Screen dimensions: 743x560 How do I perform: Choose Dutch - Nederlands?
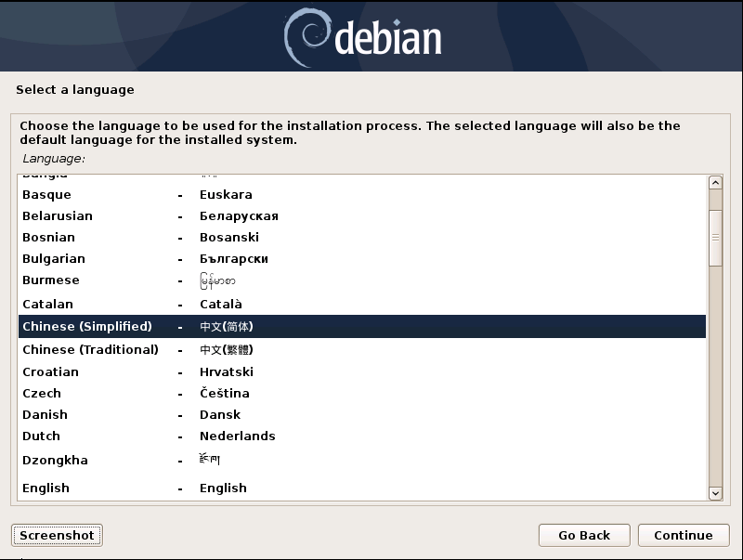point(362,436)
